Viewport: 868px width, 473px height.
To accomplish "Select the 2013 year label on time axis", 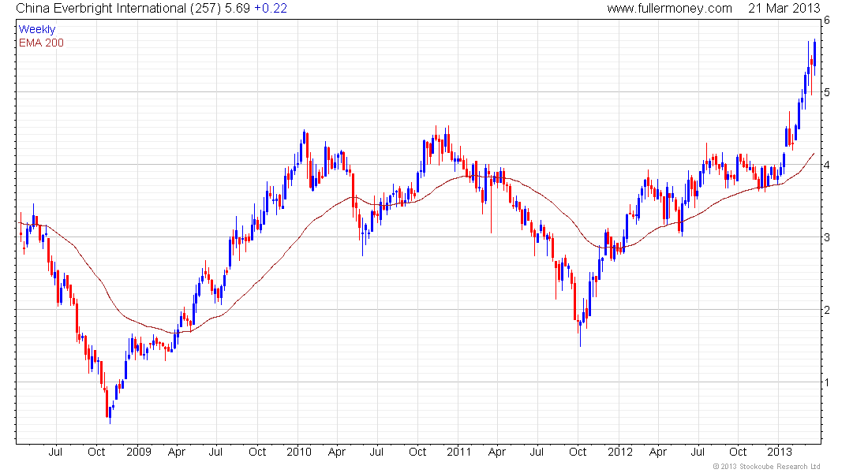I will coord(780,452).
